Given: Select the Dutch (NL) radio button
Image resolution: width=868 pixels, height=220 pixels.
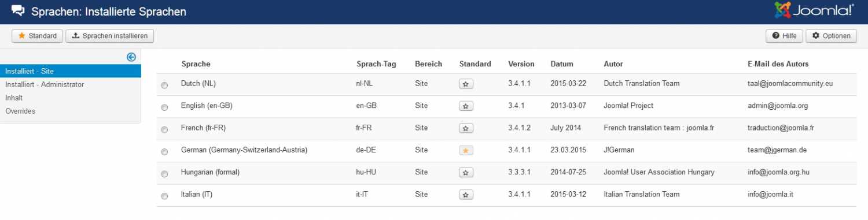Looking at the screenshot, I should click(164, 85).
